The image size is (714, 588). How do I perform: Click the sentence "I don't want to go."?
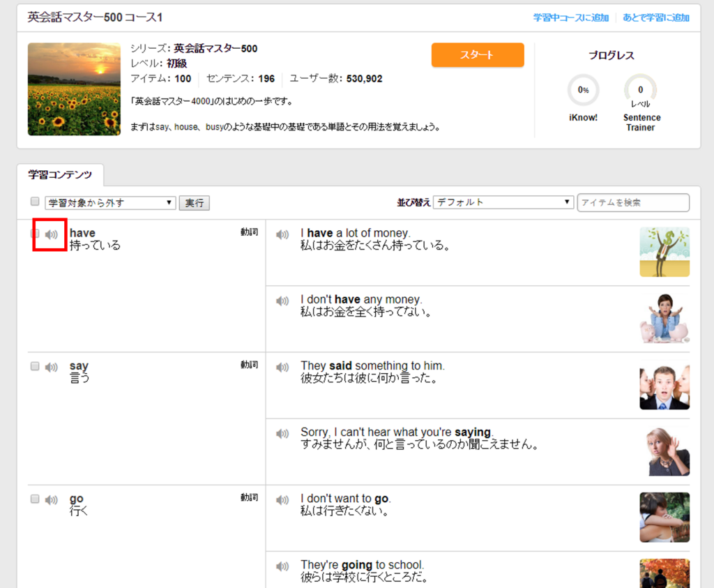(x=346, y=498)
